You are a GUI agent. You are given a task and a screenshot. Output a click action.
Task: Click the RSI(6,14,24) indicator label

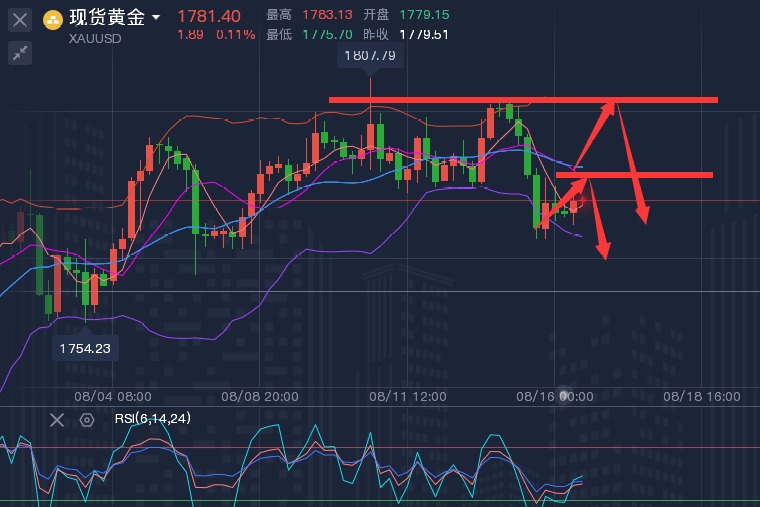coord(150,420)
